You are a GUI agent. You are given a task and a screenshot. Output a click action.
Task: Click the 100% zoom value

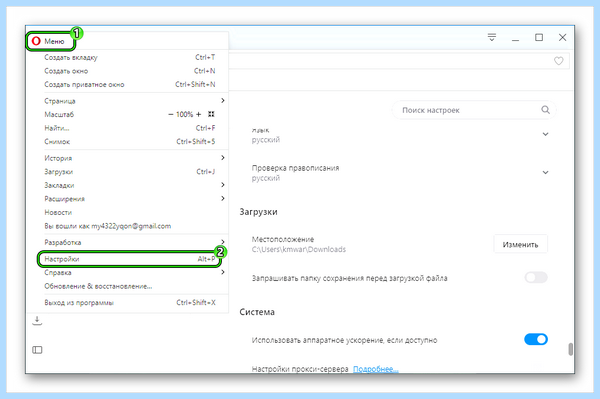click(184, 114)
